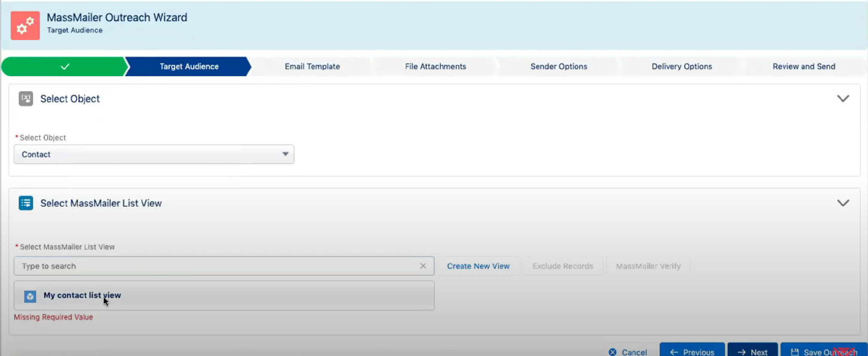This screenshot has height=356, width=868.
Task: Jump to the Email Template step
Action: click(312, 67)
